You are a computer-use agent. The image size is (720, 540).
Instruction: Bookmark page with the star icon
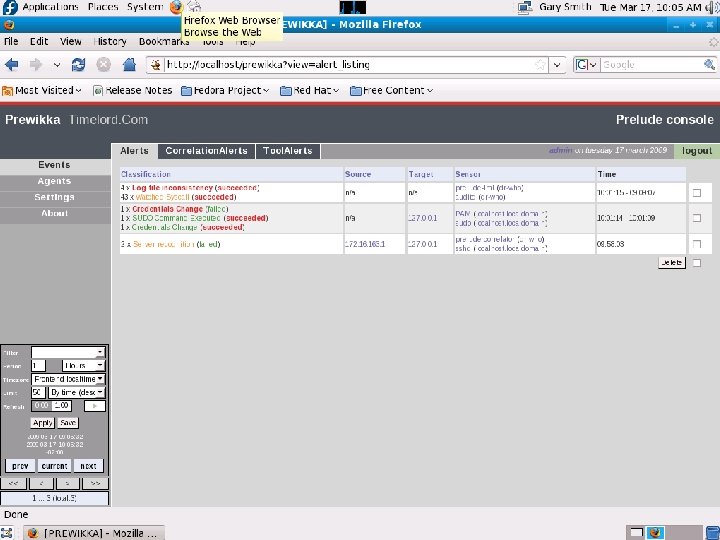click(541, 65)
